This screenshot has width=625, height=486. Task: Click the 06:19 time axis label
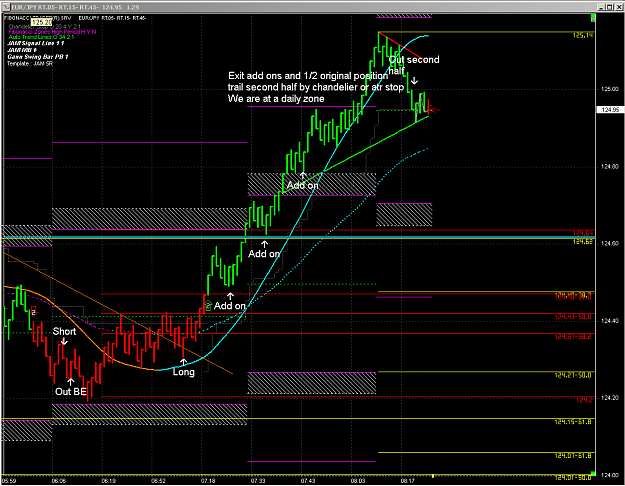pos(108,481)
